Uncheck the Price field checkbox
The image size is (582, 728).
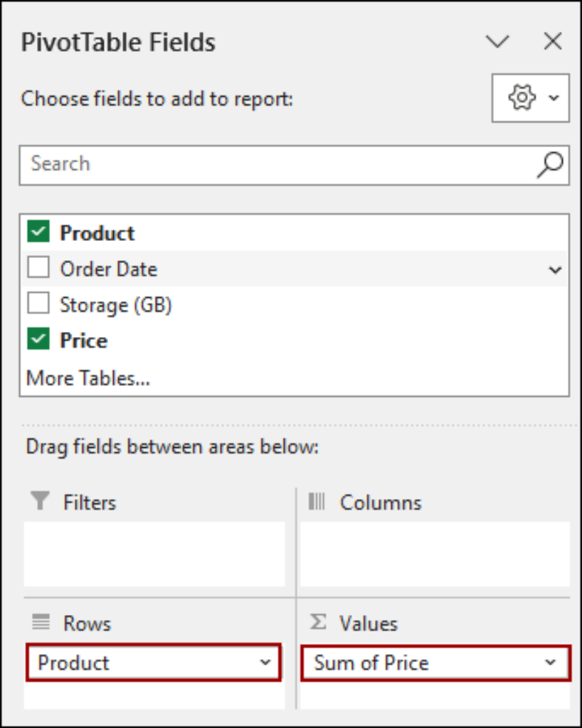point(38,339)
